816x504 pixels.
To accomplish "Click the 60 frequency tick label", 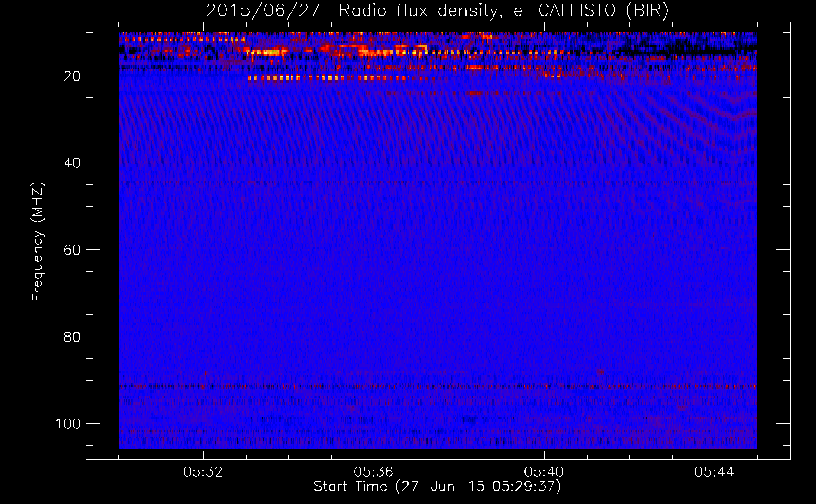I will point(72,250).
